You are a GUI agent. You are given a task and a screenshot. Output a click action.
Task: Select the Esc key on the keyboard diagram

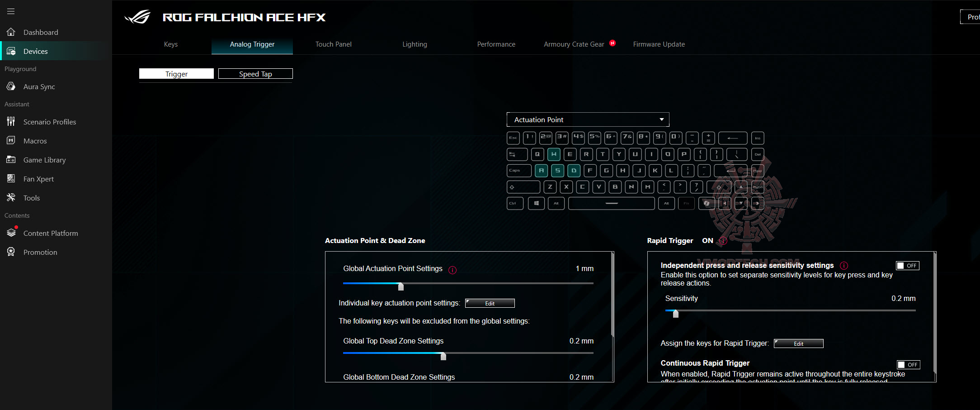pos(514,138)
